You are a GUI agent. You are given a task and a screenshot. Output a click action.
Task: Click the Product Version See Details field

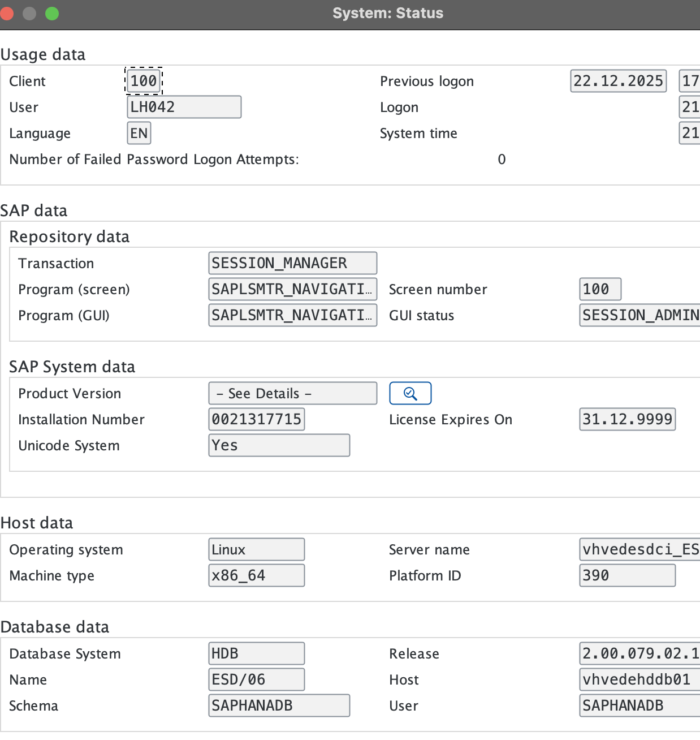click(292, 393)
